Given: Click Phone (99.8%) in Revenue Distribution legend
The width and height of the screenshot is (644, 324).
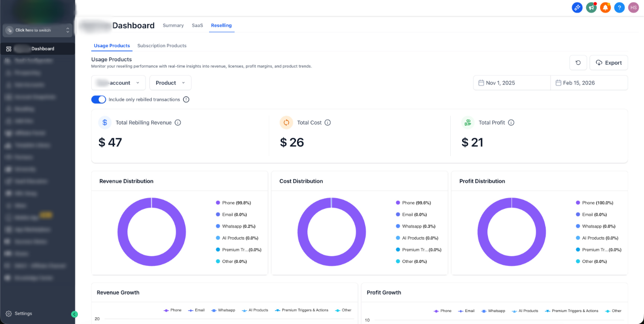Looking at the screenshot, I should (233, 203).
